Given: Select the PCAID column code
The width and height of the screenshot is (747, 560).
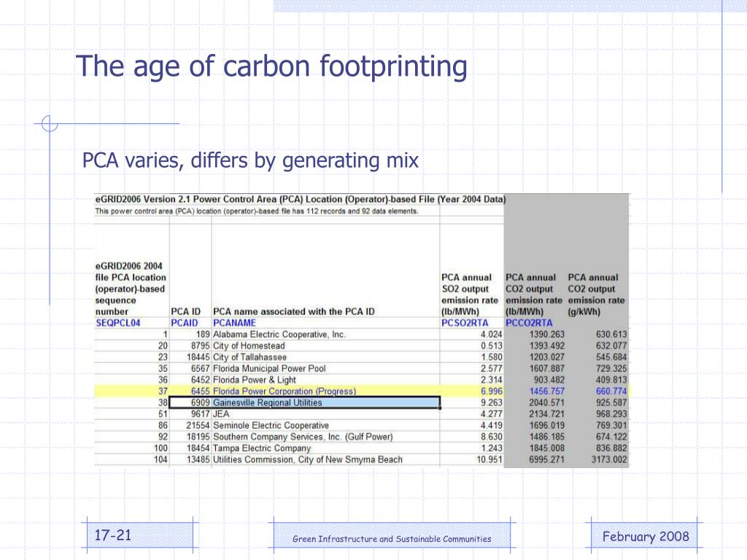Looking at the screenshot, I should [185, 323].
